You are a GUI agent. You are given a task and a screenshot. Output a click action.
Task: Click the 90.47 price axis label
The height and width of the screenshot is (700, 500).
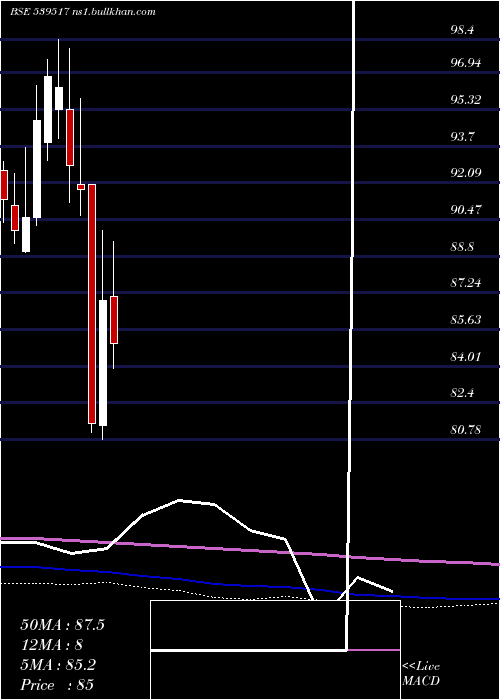tap(466, 210)
